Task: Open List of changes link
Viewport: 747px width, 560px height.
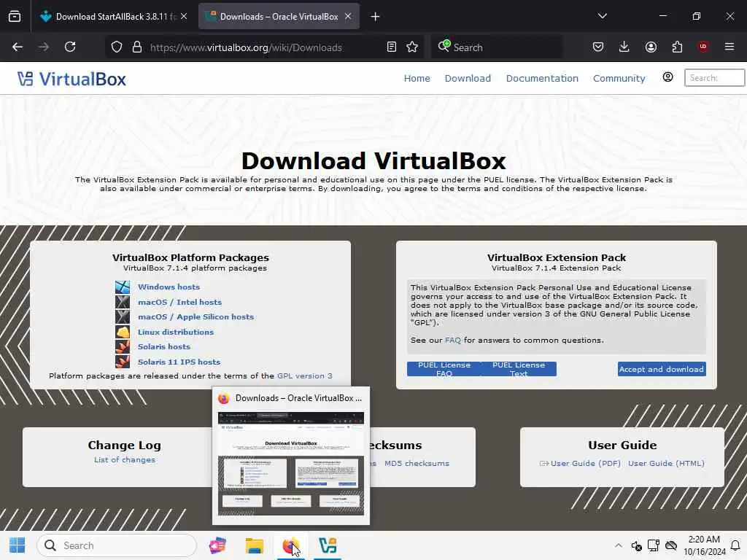Action: [124, 459]
